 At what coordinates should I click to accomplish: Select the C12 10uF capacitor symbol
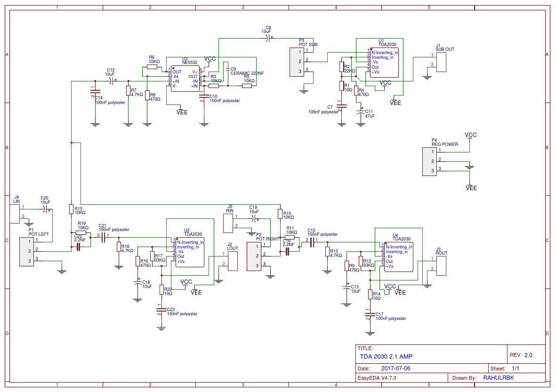pyautogui.click(x=113, y=81)
